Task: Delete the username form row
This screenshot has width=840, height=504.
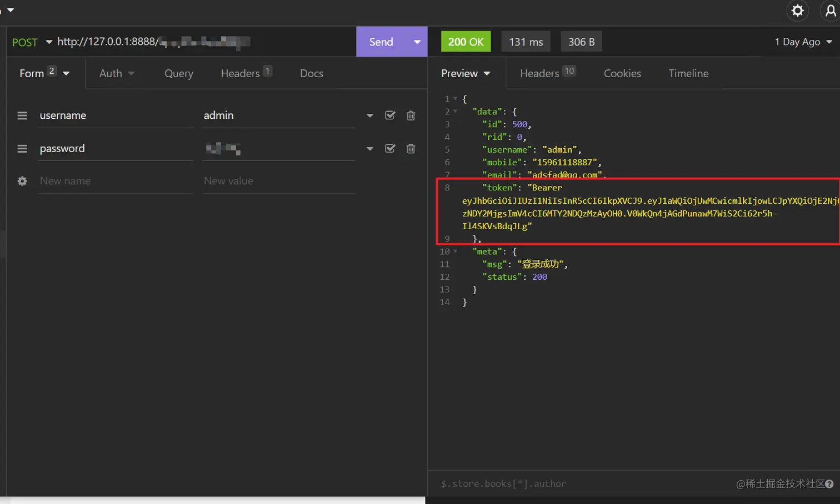Action: (x=411, y=115)
